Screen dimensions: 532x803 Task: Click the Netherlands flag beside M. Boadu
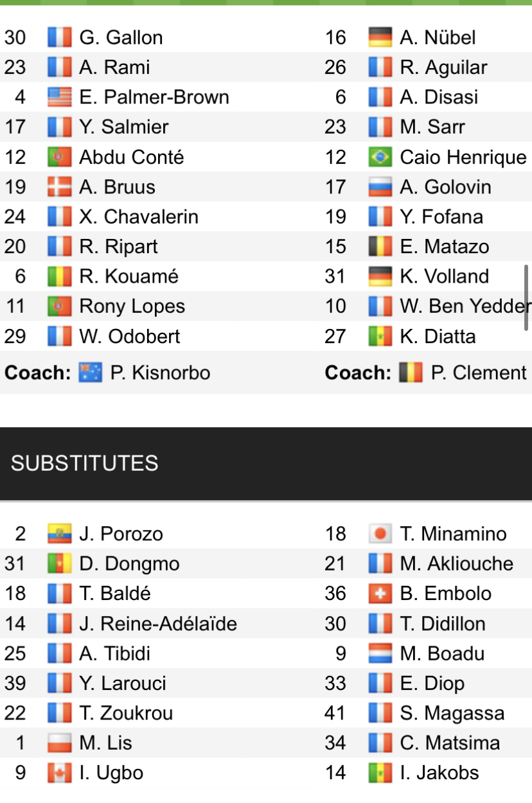pos(380,653)
